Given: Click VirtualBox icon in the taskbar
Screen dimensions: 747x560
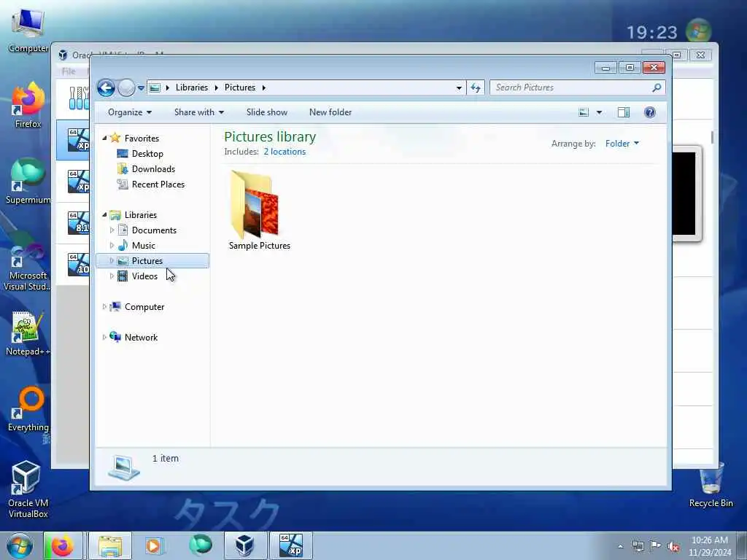Looking at the screenshot, I should coord(245,545).
